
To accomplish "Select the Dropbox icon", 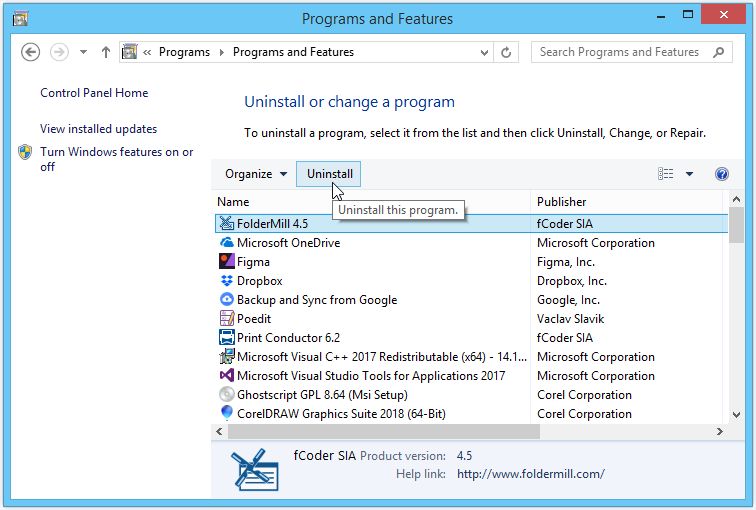I will (227, 281).
